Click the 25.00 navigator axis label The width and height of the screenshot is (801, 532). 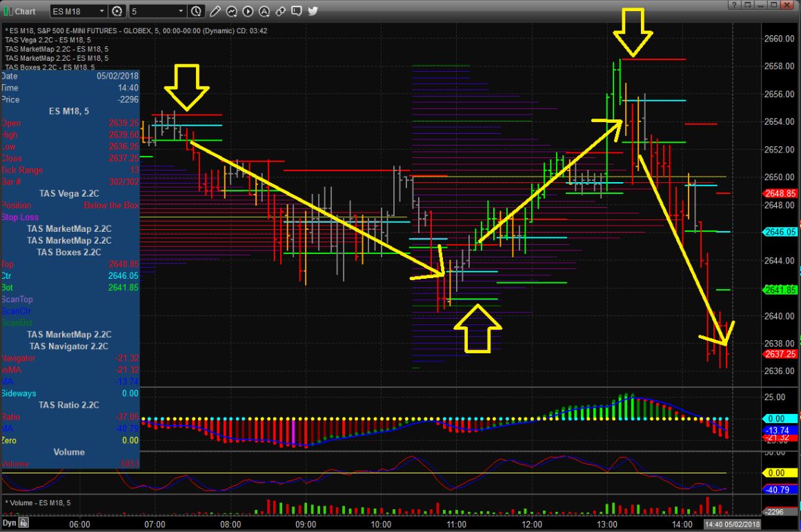[x=775, y=397]
